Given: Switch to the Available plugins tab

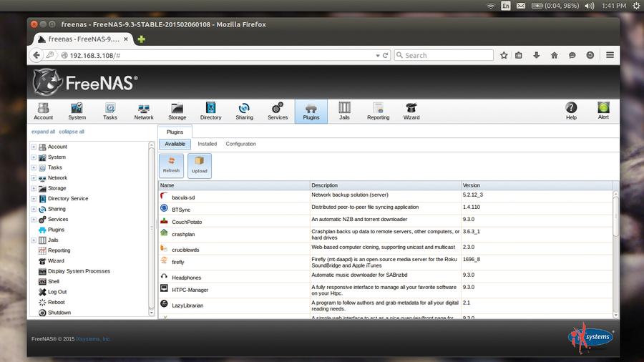Looking at the screenshot, I should tap(175, 144).
